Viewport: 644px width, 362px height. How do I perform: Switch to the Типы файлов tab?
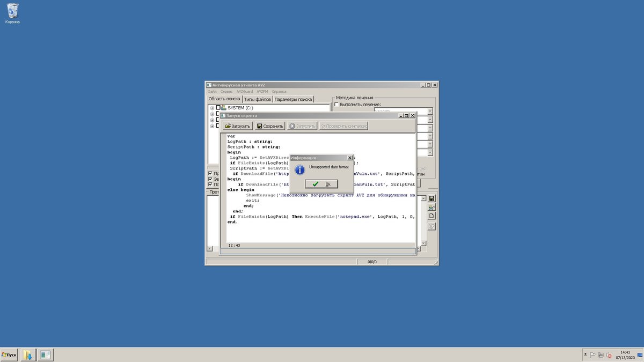[x=258, y=99]
